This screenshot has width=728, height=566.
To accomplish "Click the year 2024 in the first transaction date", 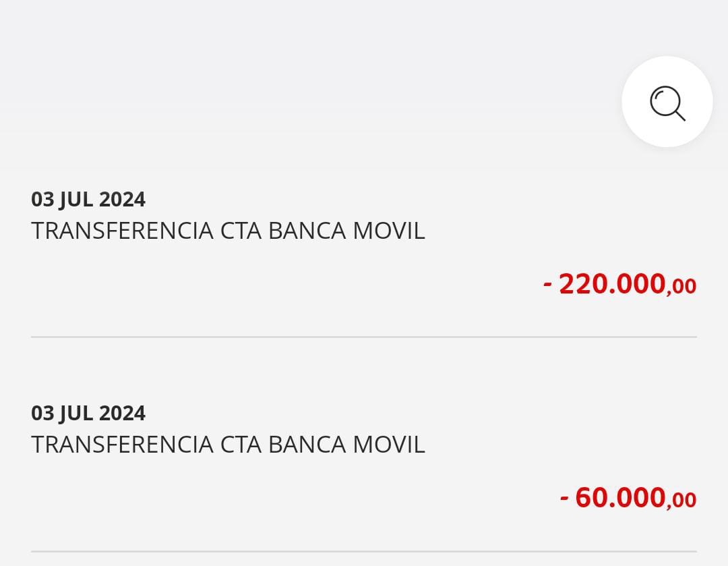I will tap(122, 200).
